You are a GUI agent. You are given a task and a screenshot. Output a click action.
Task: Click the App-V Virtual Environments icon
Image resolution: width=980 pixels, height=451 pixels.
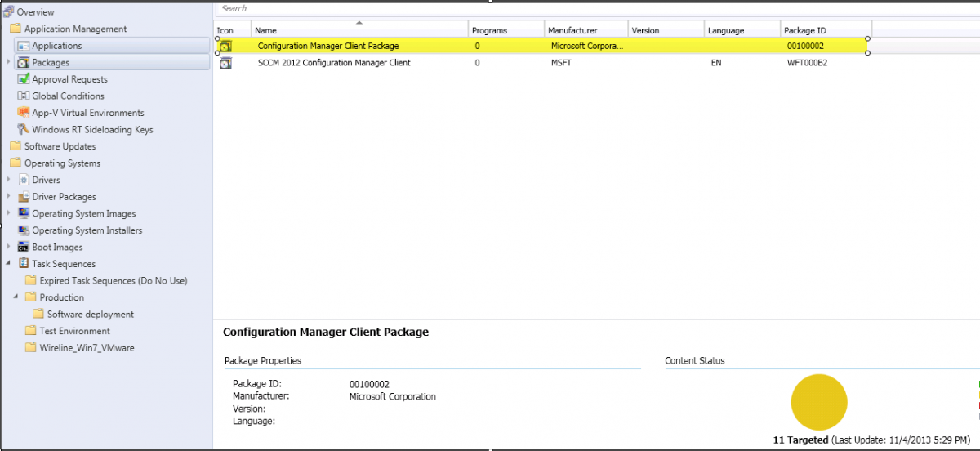[24, 113]
